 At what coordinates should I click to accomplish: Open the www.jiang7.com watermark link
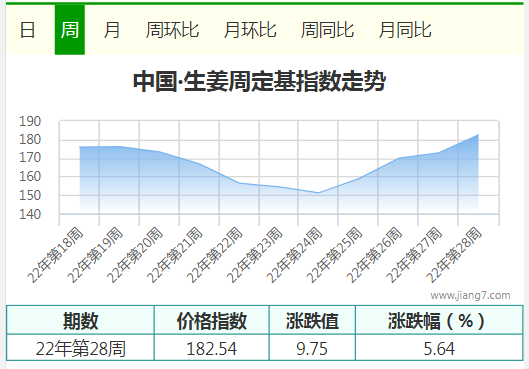click(x=470, y=295)
